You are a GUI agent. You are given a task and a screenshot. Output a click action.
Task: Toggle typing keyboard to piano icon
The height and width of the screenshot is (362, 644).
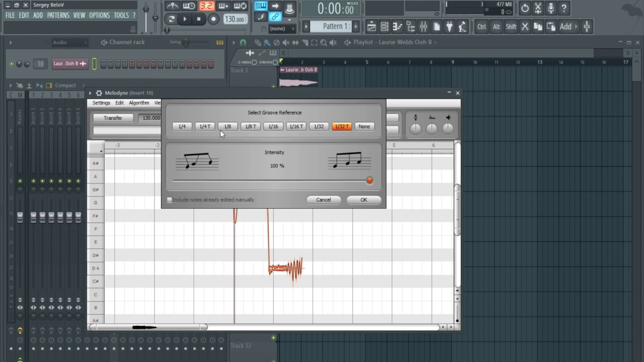point(261,6)
